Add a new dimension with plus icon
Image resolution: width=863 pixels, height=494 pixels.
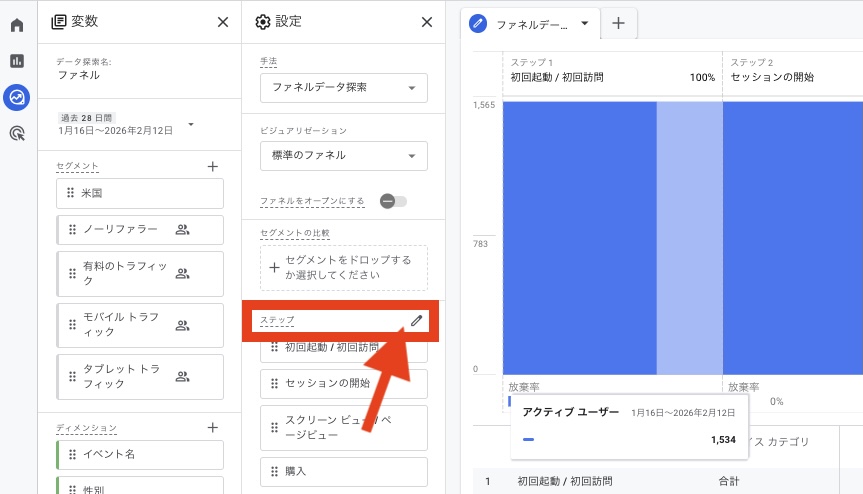212,427
